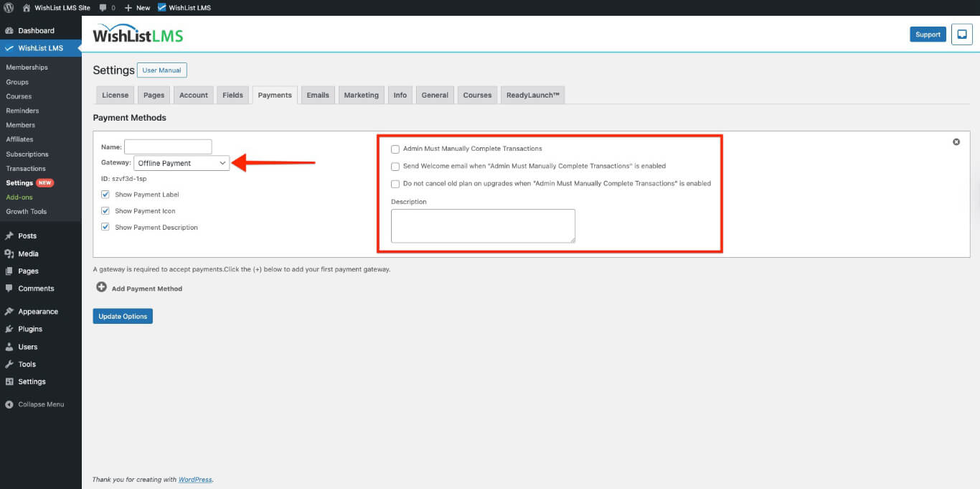Image resolution: width=980 pixels, height=489 pixels.
Task: Toggle Show Payment Icon checkbox
Action: click(105, 211)
